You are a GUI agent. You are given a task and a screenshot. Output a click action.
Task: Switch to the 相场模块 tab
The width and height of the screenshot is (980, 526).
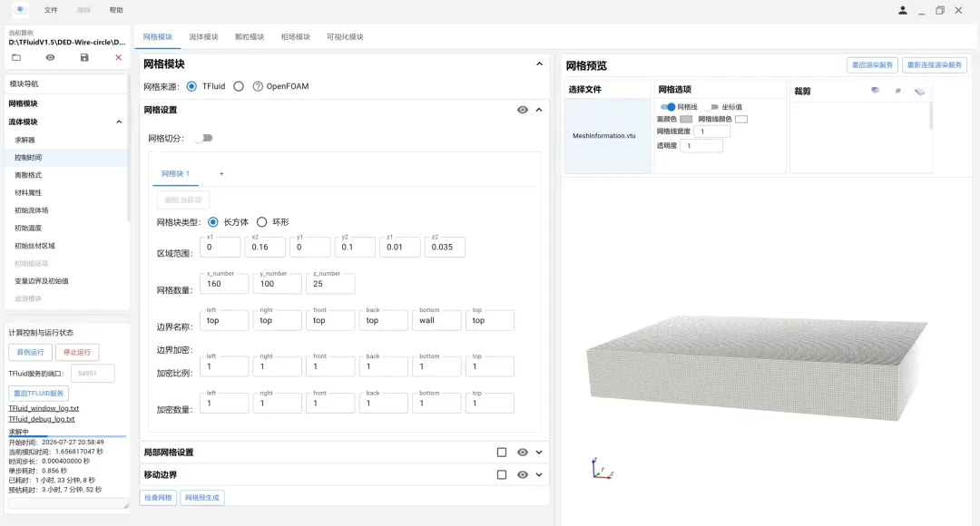pos(296,37)
